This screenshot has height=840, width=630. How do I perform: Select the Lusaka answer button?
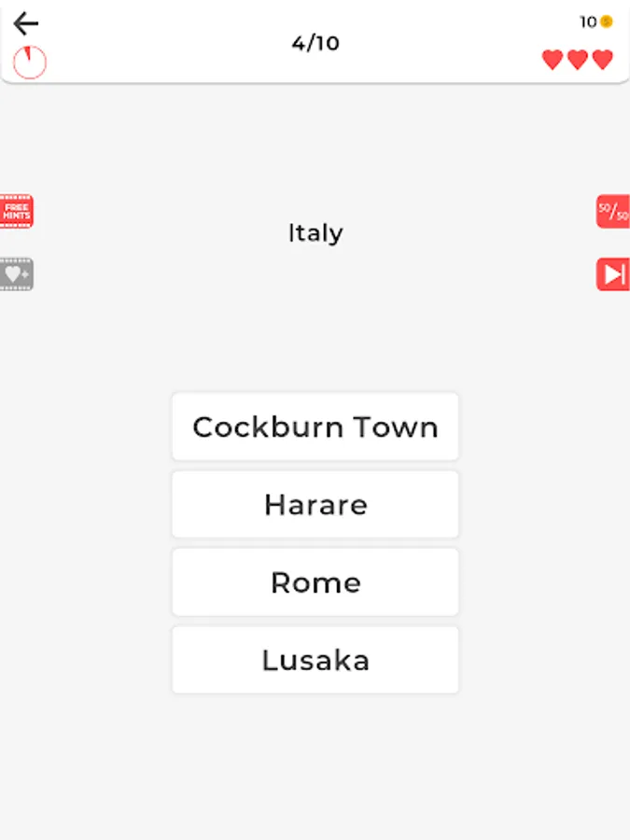(315, 660)
